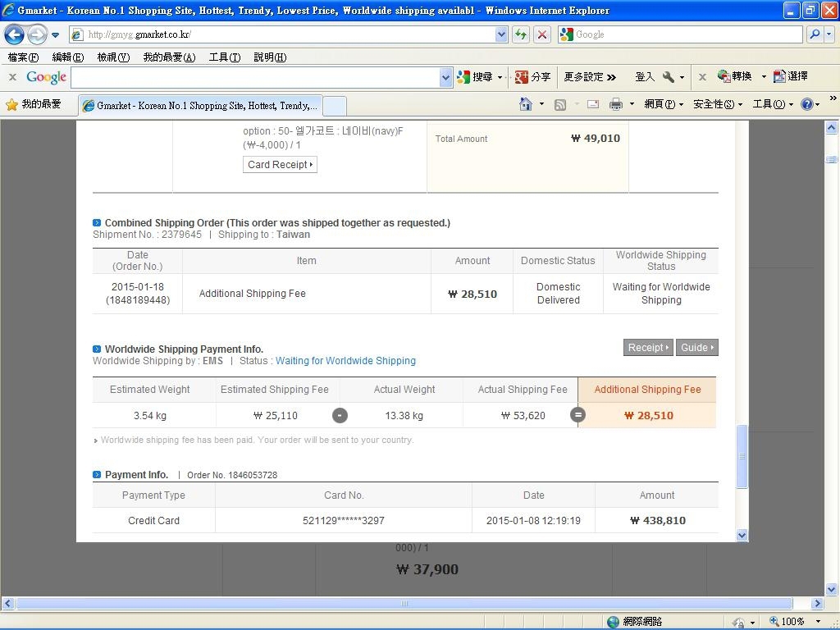Open the 工具(O) command bar menu
The width and height of the screenshot is (840, 630).
773,104
